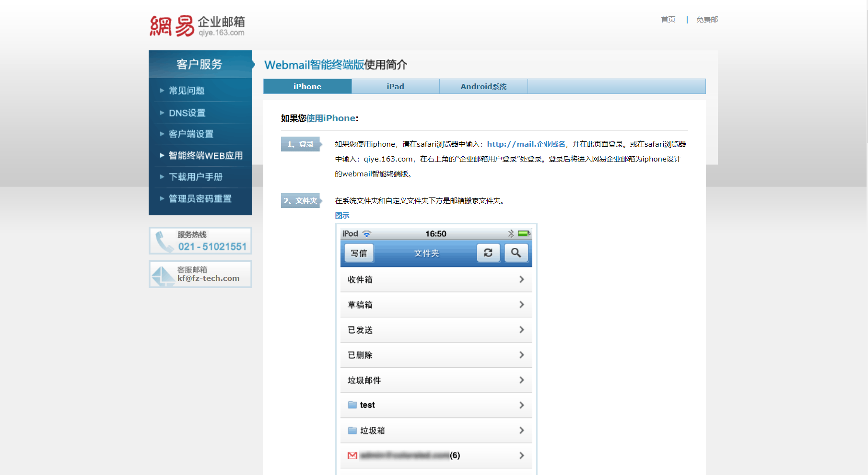Image resolution: width=868 pixels, height=475 pixels.
Task: Click the folder icon beside test
Action: (352, 405)
